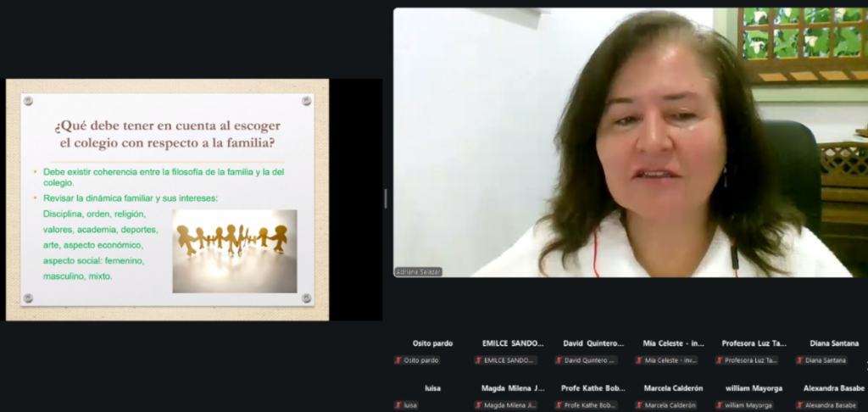Click Diana Santana's muted microphone icon
The width and height of the screenshot is (868, 412).
(x=799, y=360)
